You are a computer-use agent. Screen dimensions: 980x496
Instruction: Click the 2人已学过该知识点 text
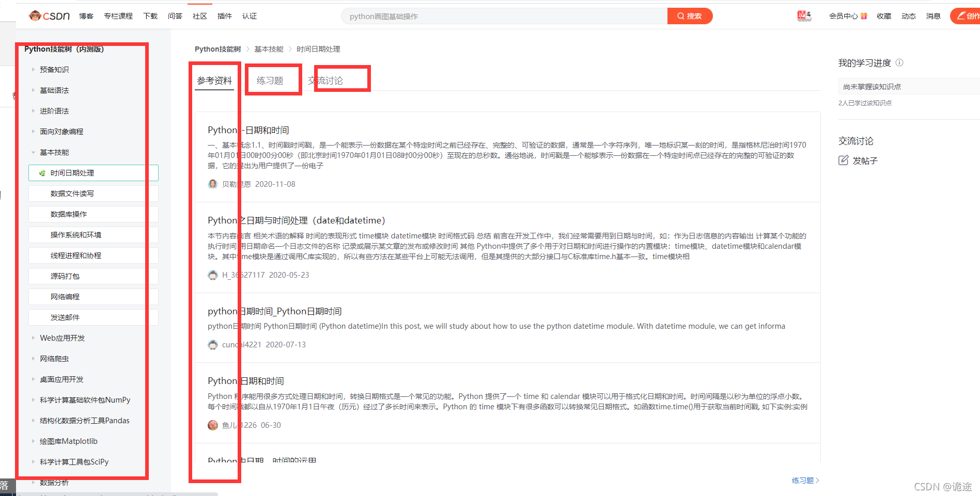pos(865,103)
